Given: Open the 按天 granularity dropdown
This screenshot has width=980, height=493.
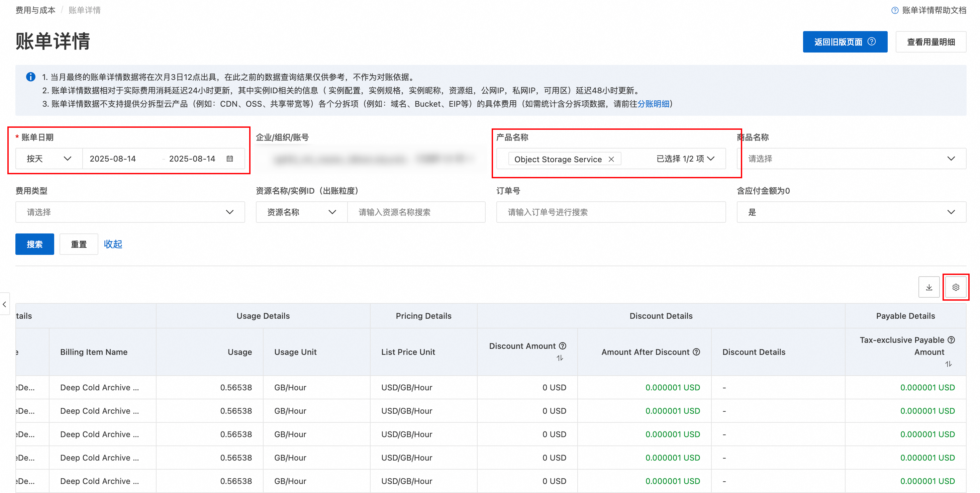Looking at the screenshot, I should [49, 159].
